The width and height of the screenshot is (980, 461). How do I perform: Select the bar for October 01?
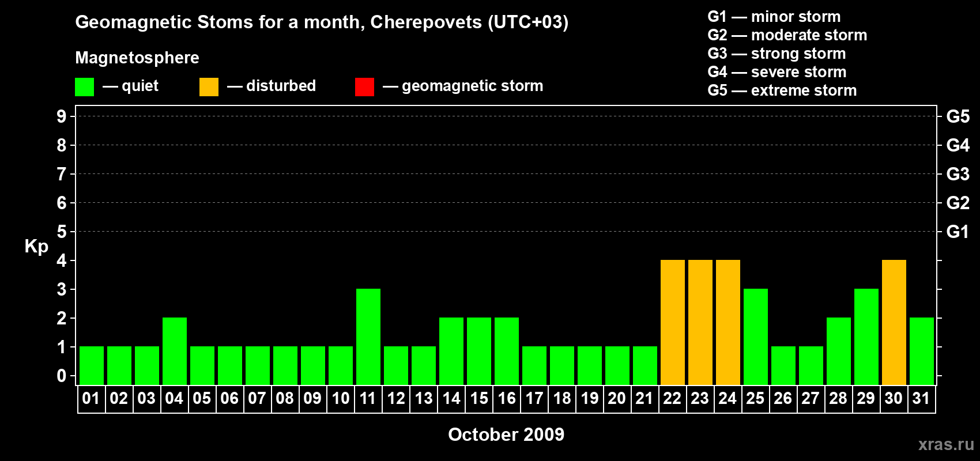(x=92, y=365)
